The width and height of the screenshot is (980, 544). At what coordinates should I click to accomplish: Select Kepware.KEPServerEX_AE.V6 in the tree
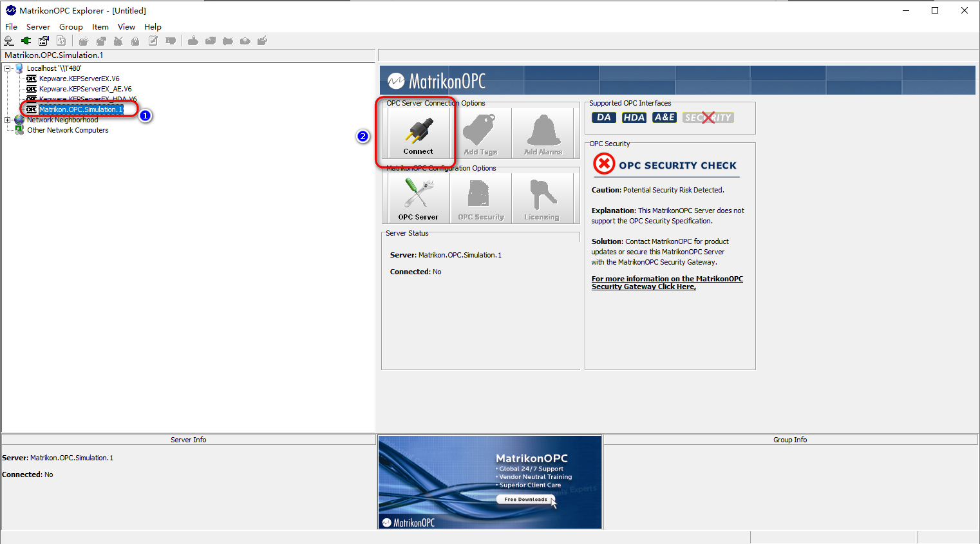pyautogui.click(x=85, y=89)
